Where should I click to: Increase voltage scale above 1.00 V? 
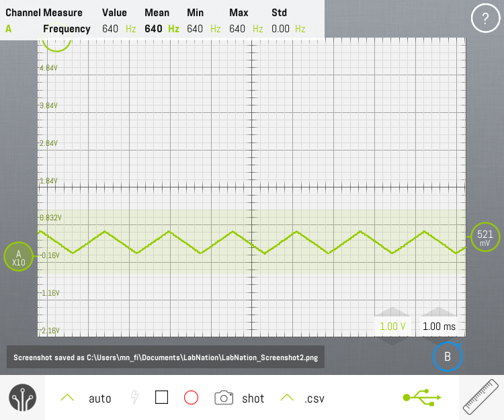(392, 312)
